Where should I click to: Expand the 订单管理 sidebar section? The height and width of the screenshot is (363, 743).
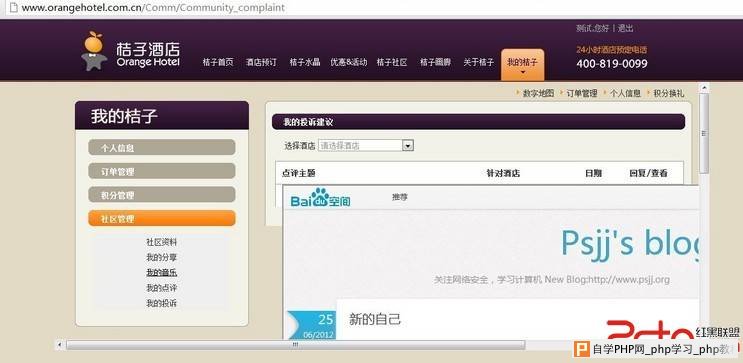162,171
